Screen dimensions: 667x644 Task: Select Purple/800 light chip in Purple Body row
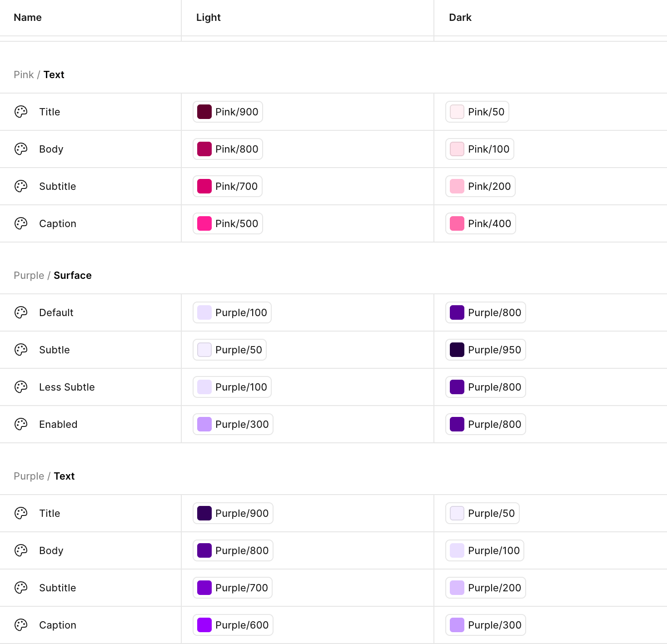click(233, 550)
